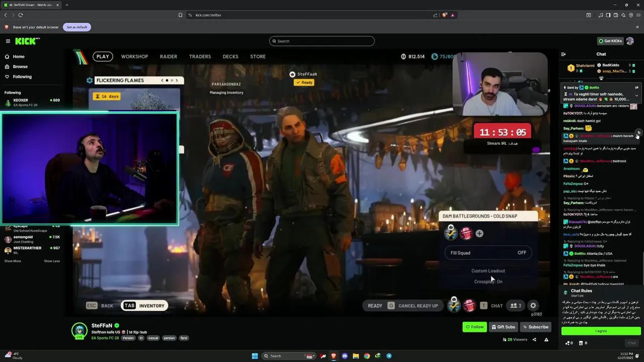Click previous arrow on Flickering Flames
Screen dimensions: 644x362
point(162,80)
